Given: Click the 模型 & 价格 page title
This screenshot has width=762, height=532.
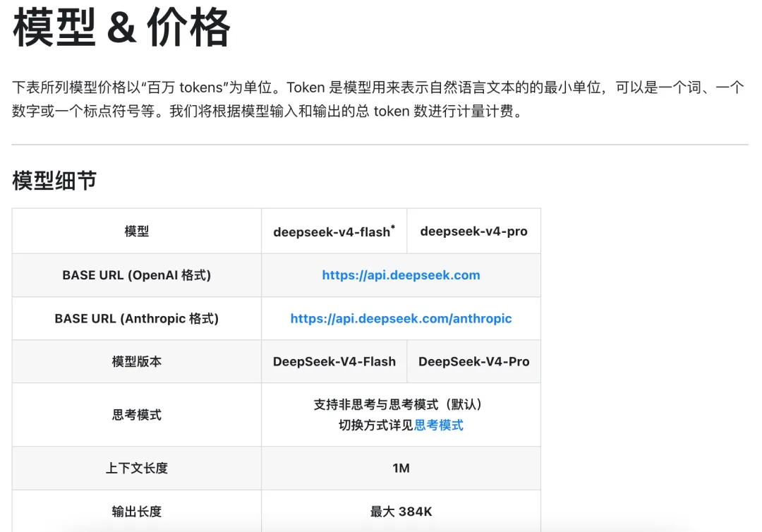Looking at the screenshot, I should (x=121, y=28).
